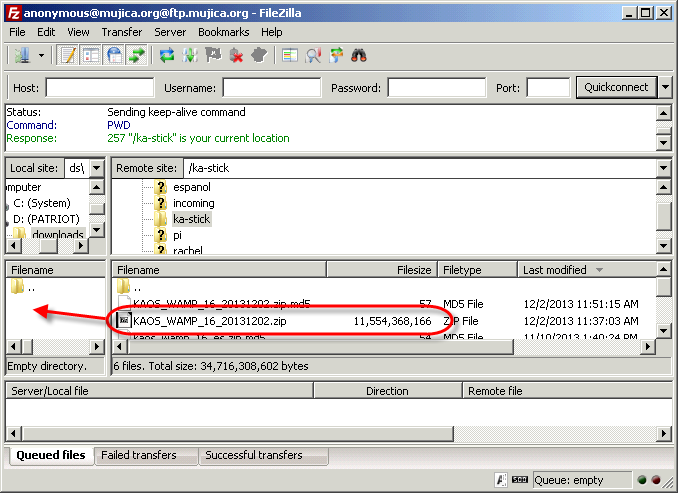Click 11,554,368,166 filesize cell
The width and height of the screenshot is (678, 493).
click(x=392, y=321)
